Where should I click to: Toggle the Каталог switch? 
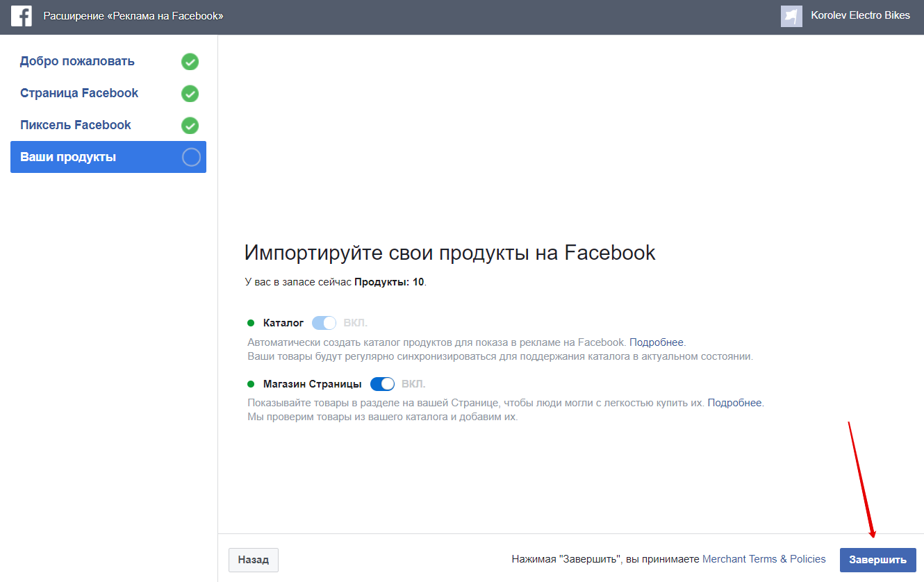[x=324, y=323]
